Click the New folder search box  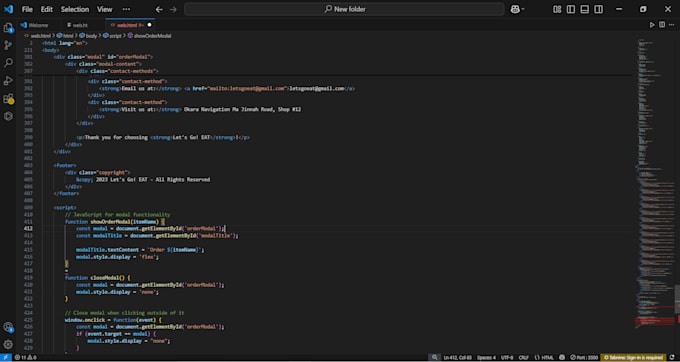(344, 9)
